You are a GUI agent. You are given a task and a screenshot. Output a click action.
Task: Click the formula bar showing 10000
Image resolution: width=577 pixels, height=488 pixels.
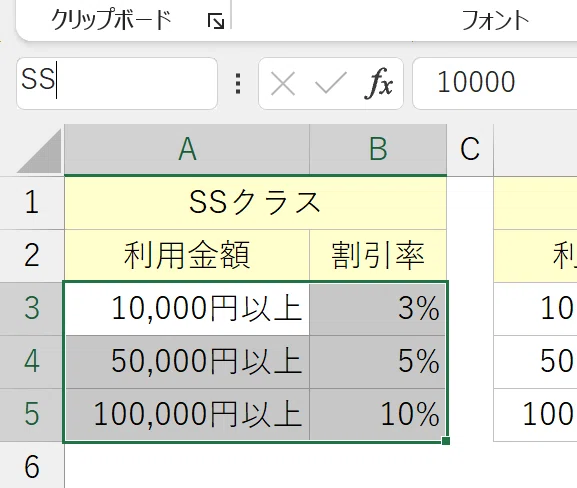coord(495,84)
